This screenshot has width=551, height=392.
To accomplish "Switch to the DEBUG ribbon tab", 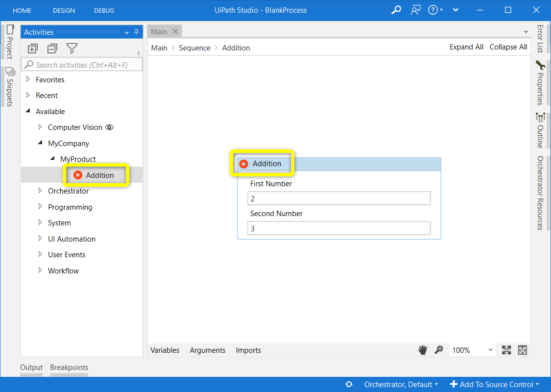I will point(104,10).
